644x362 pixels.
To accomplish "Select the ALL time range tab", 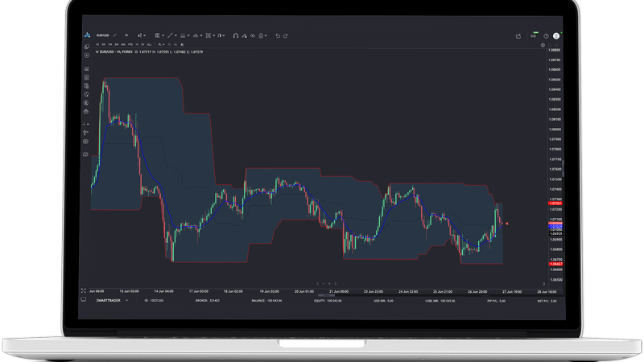I will (150, 44).
